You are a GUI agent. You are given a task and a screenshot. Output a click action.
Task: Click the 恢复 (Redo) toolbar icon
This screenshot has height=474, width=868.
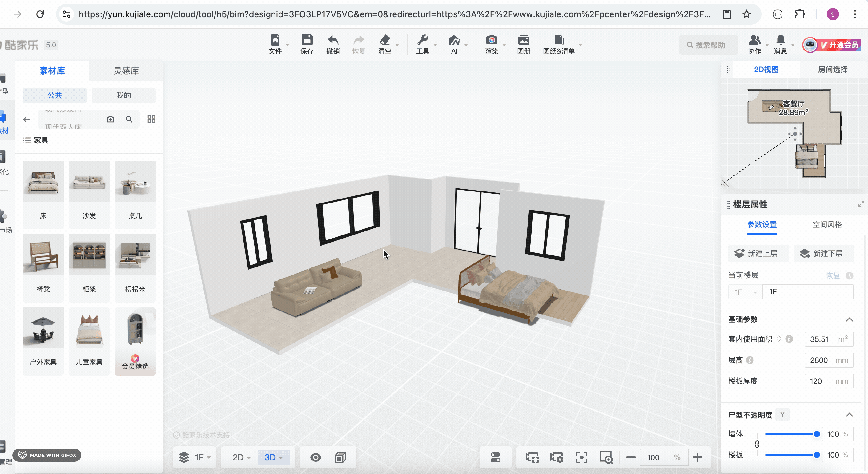359,40
